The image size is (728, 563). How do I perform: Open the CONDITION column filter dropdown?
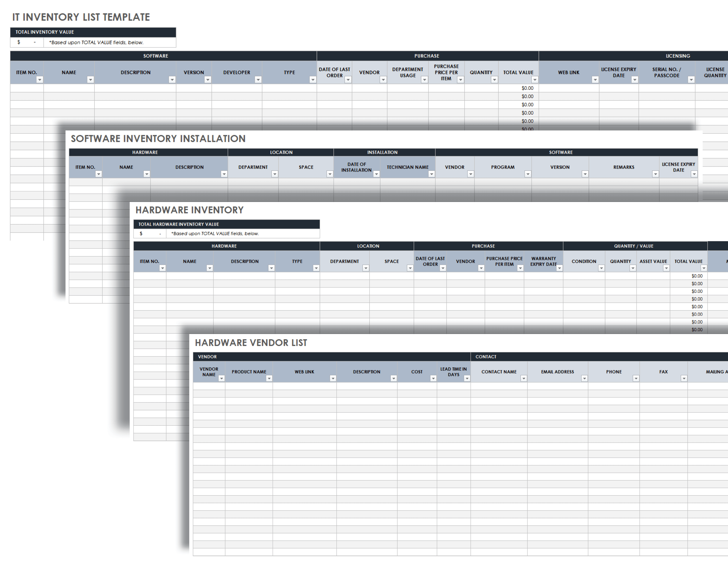[x=601, y=268]
